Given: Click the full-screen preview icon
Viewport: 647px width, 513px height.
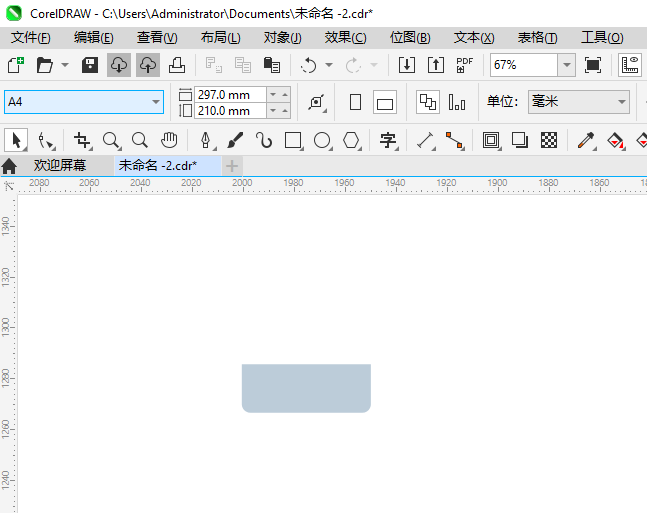Looking at the screenshot, I should 593,65.
